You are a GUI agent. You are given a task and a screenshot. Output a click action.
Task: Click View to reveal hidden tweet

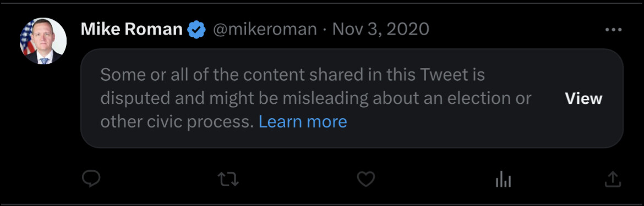point(583,98)
